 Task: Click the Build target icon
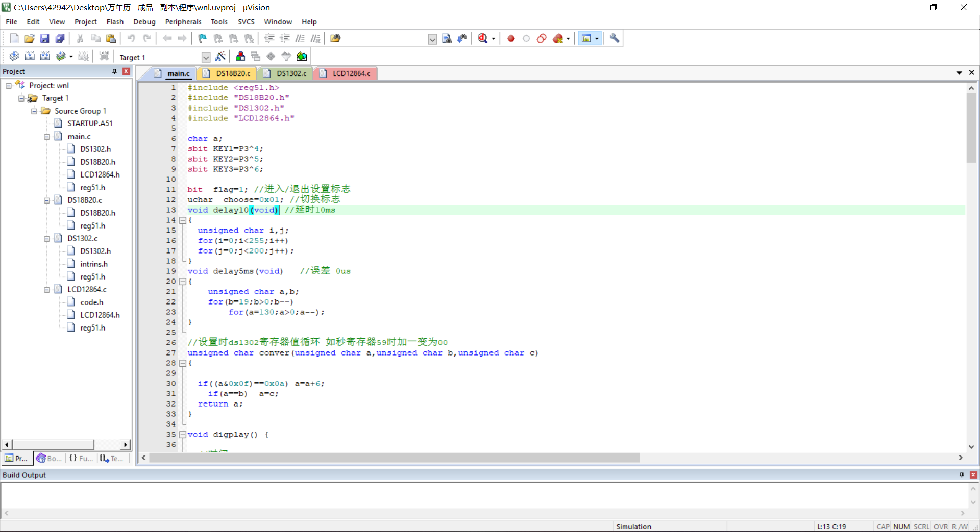(x=30, y=56)
